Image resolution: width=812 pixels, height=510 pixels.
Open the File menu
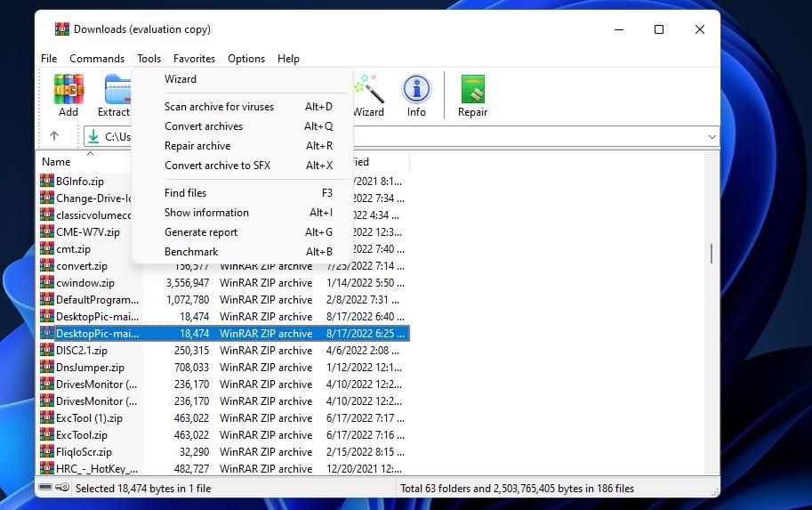pos(49,59)
